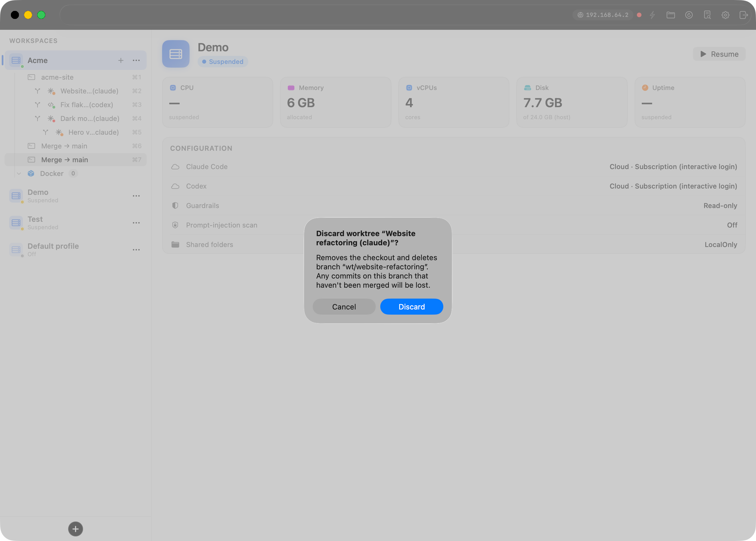Image resolution: width=756 pixels, height=541 pixels.
Task: Resume the Demo workspace
Action: point(719,54)
